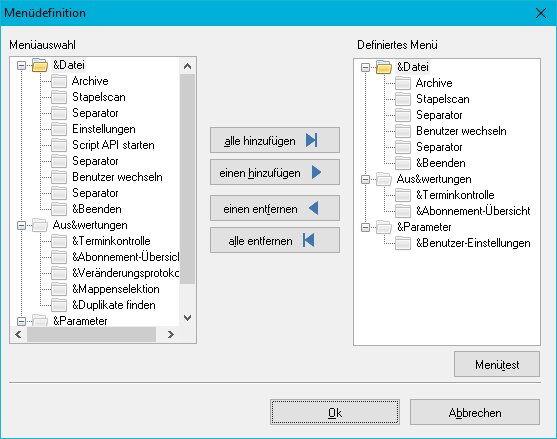Click the Menütest button
This screenshot has width=557, height=439.
coord(497,364)
